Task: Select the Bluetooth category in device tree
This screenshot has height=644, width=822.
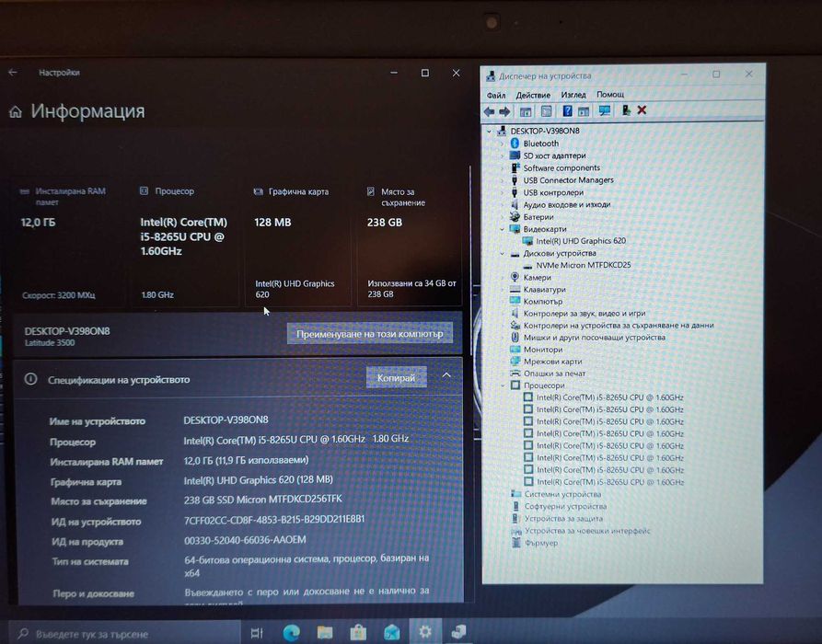Action: click(540, 143)
